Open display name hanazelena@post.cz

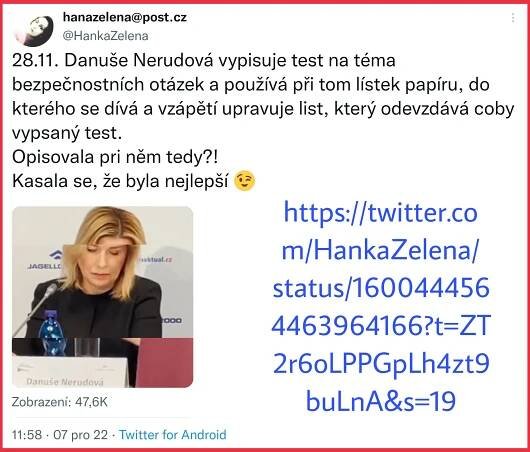(x=125, y=18)
